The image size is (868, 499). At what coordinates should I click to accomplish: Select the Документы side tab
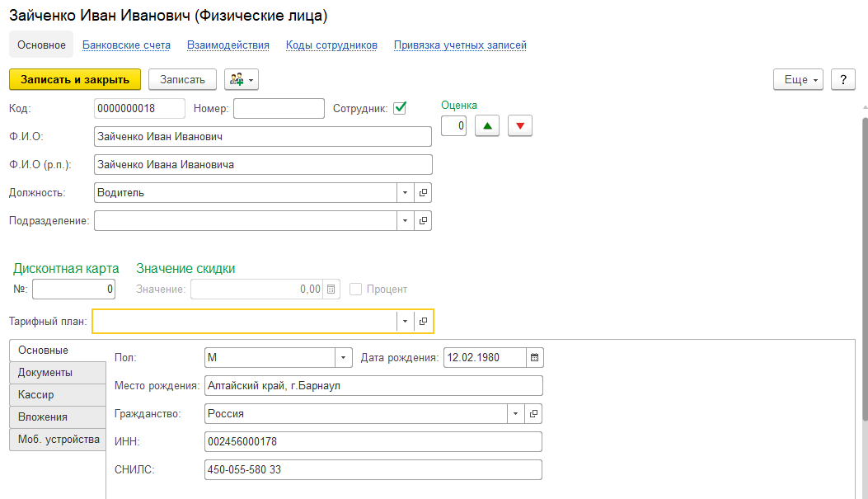click(45, 373)
